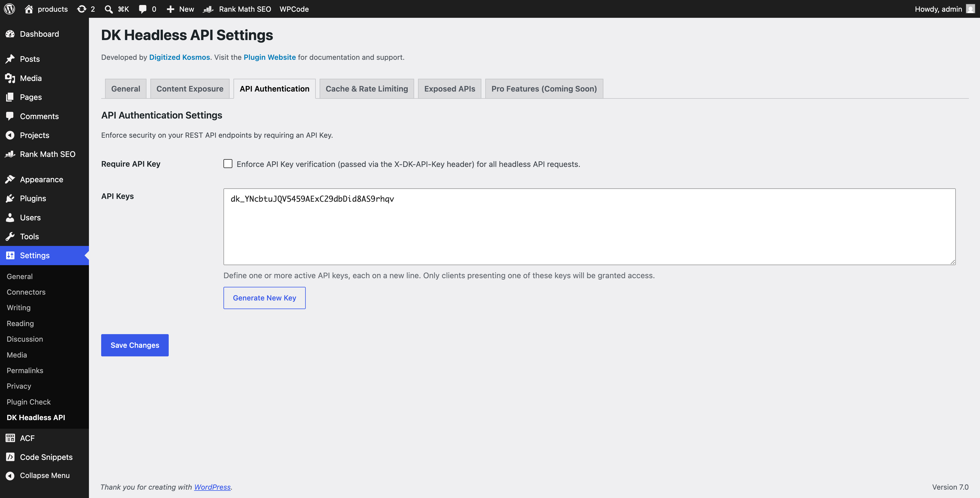
Task: Open the Reading settings submenu
Action: [20, 323]
